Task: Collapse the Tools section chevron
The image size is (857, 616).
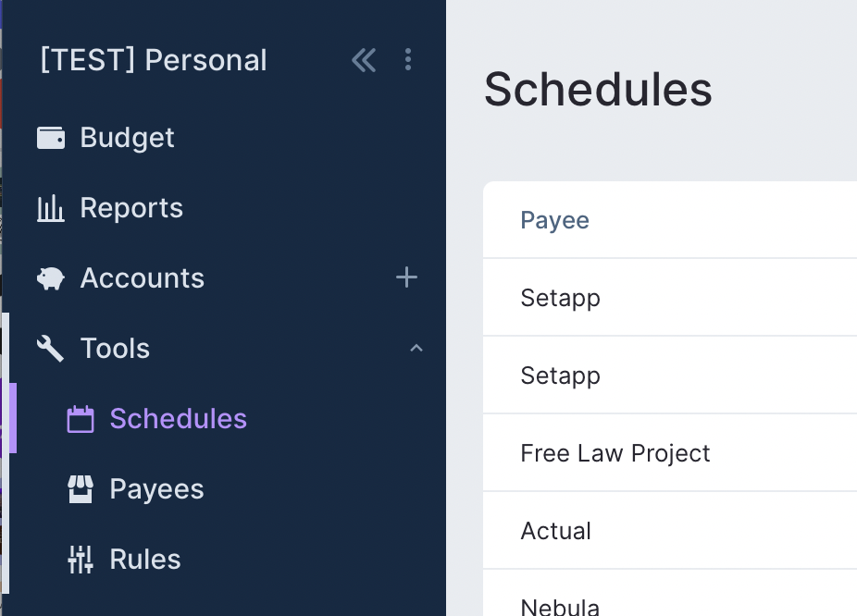Action: coord(416,349)
